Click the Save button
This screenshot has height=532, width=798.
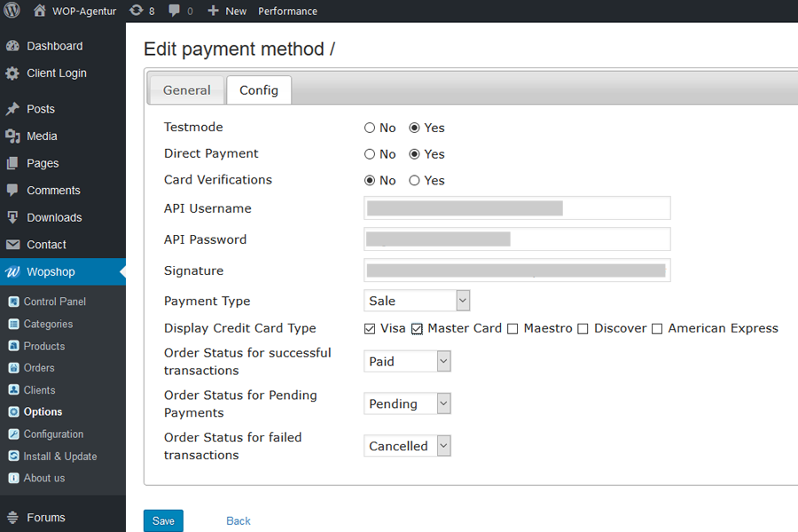pos(163,520)
